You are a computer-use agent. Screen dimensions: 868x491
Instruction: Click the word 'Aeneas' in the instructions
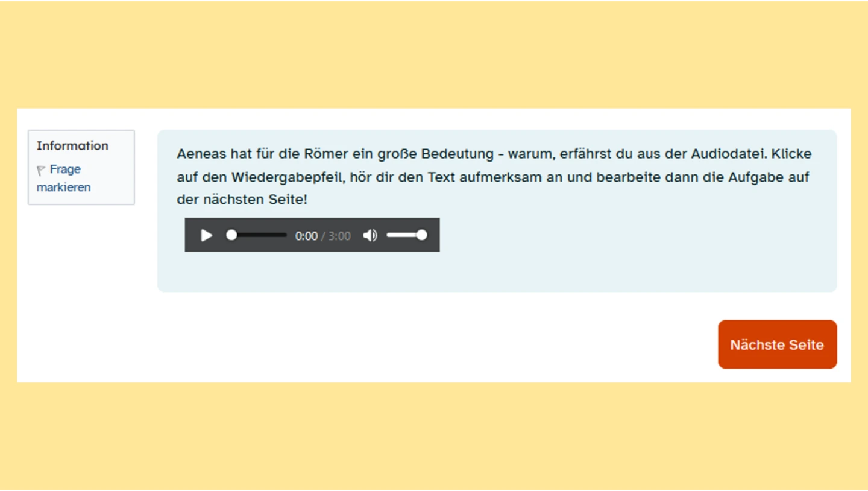coord(201,154)
